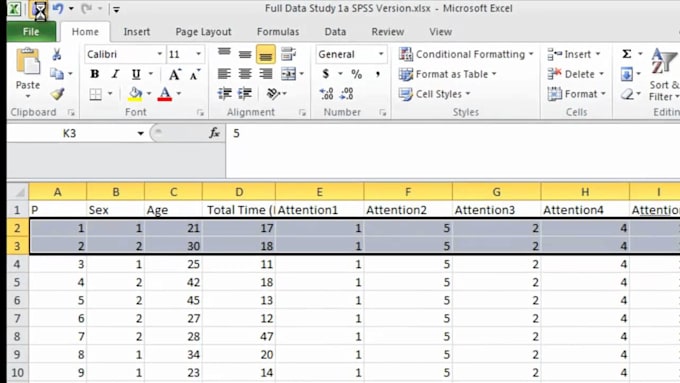Open the Clipboard pane launcher

click(x=71, y=113)
